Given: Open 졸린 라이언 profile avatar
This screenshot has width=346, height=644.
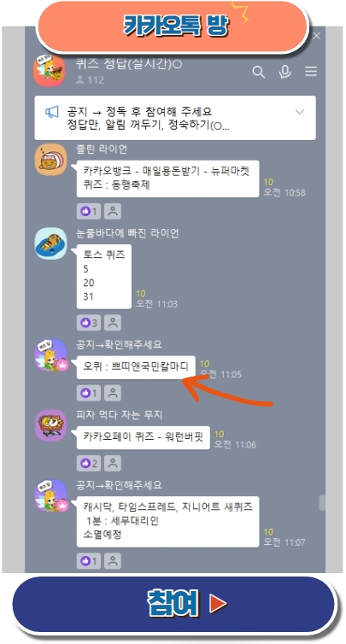Looking at the screenshot, I should click(50, 160).
